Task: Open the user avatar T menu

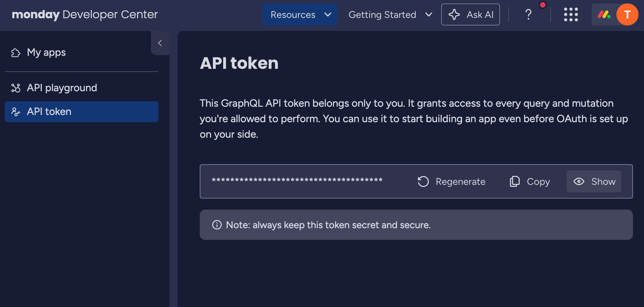Action: click(627, 14)
